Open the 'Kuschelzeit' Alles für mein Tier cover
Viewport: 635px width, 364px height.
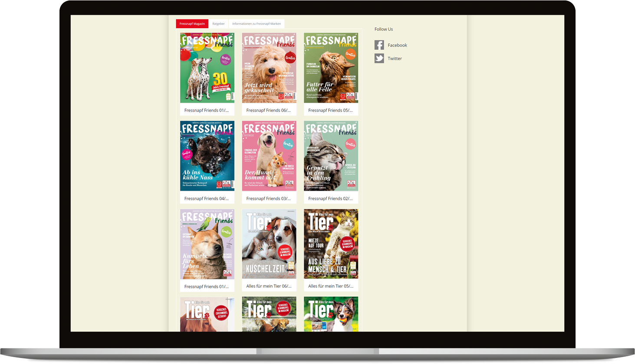click(269, 244)
